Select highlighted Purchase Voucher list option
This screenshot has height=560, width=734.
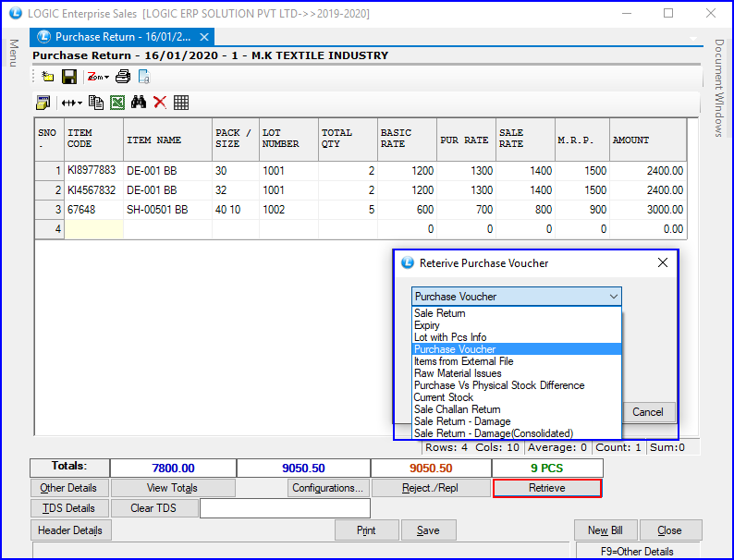(x=517, y=349)
